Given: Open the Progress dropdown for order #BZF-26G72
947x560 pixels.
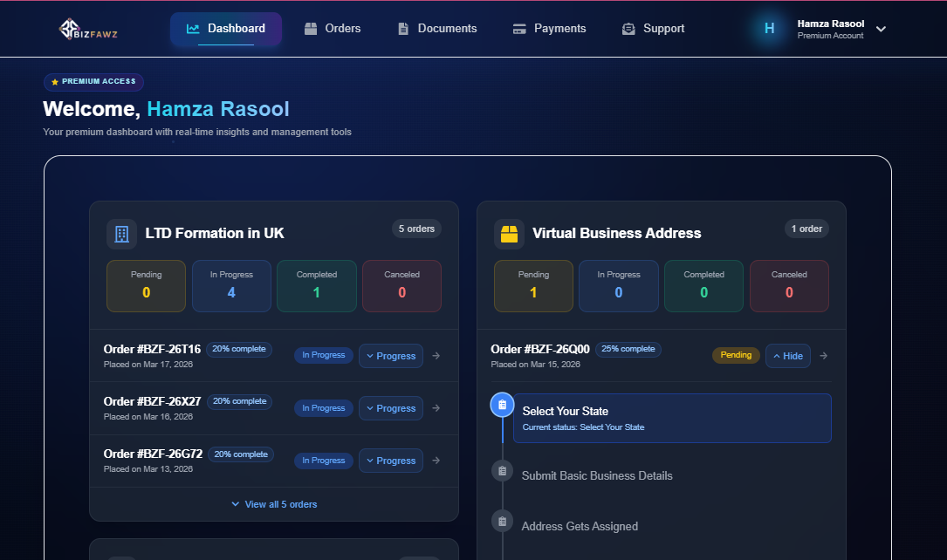Looking at the screenshot, I should tap(390, 460).
